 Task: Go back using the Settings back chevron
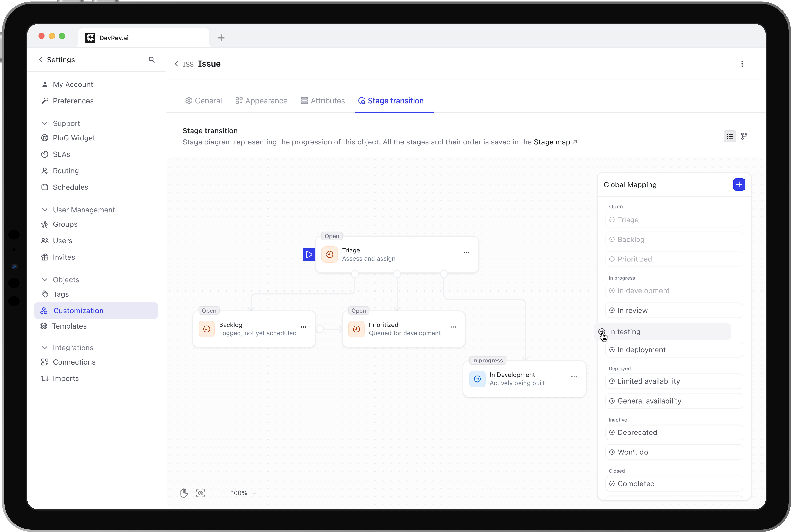[x=41, y=60]
